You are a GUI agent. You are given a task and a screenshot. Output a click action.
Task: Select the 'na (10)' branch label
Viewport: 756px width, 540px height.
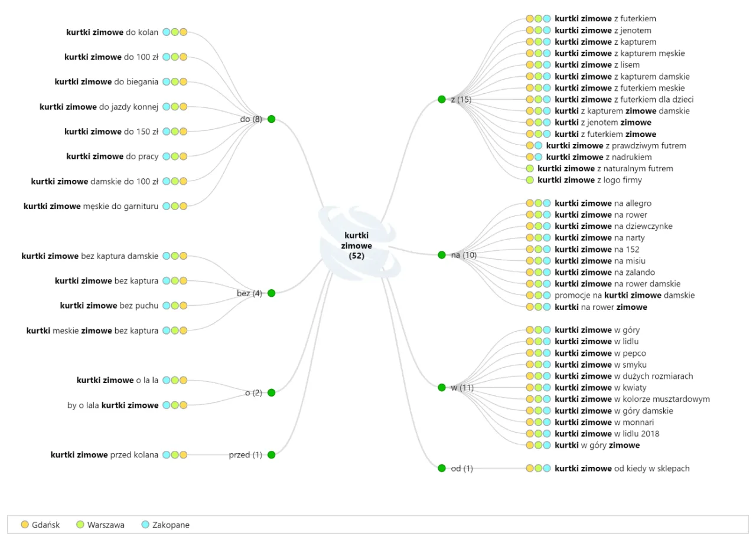(464, 255)
